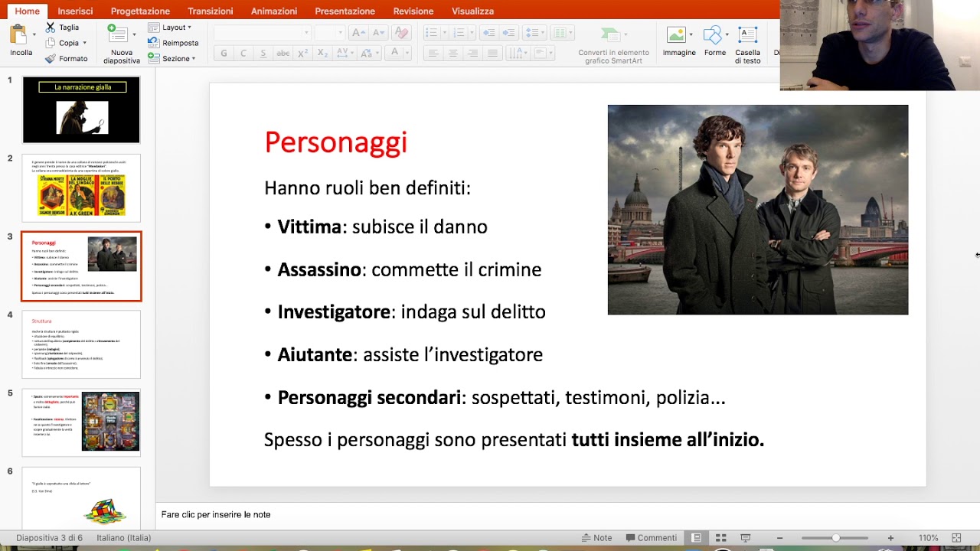Expand the Incolla dropdown arrow

point(34,35)
